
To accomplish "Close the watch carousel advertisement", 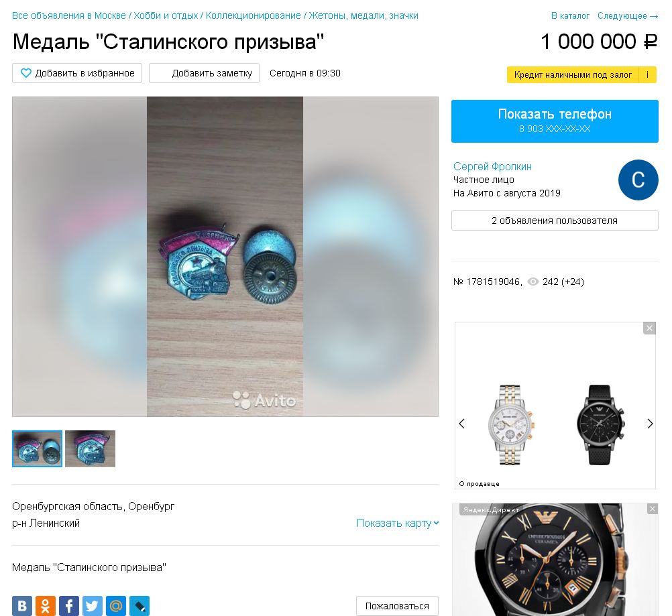I will point(649,328).
